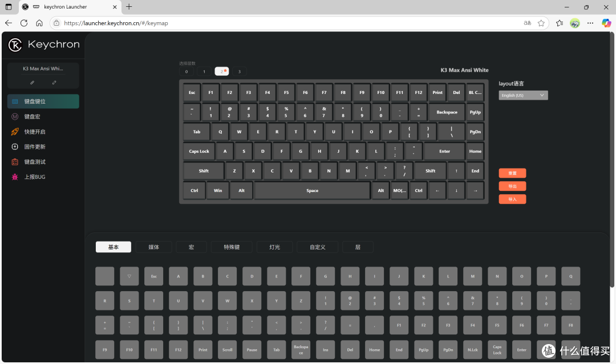Open the layout language English (US) dropdown

tap(523, 95)
